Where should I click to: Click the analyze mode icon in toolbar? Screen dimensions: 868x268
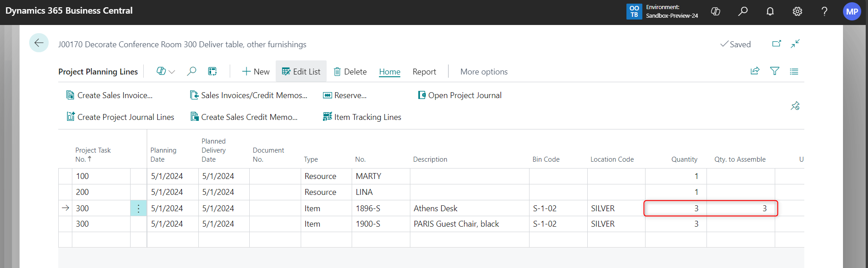tap(212, 71)
